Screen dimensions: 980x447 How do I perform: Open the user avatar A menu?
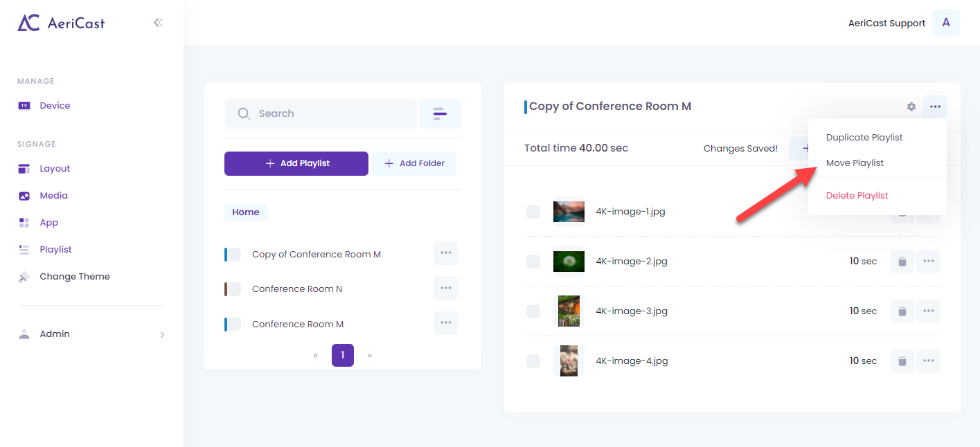click(946, 23)
